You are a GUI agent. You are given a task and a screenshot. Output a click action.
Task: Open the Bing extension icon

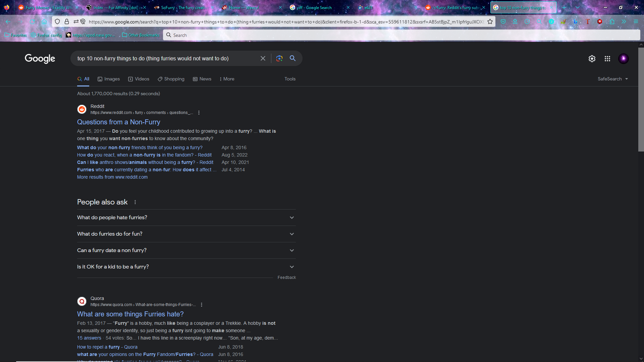576,22
